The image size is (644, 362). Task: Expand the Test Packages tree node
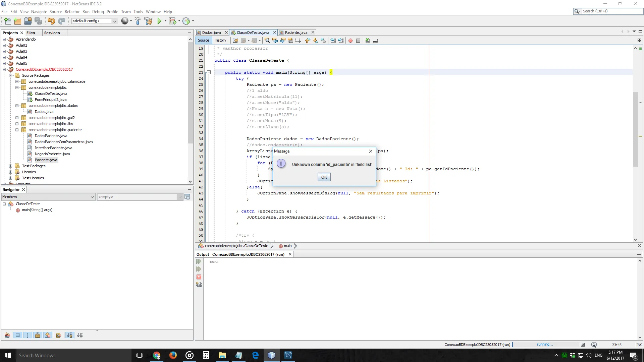pyautogui.click(x=11, y=166)
